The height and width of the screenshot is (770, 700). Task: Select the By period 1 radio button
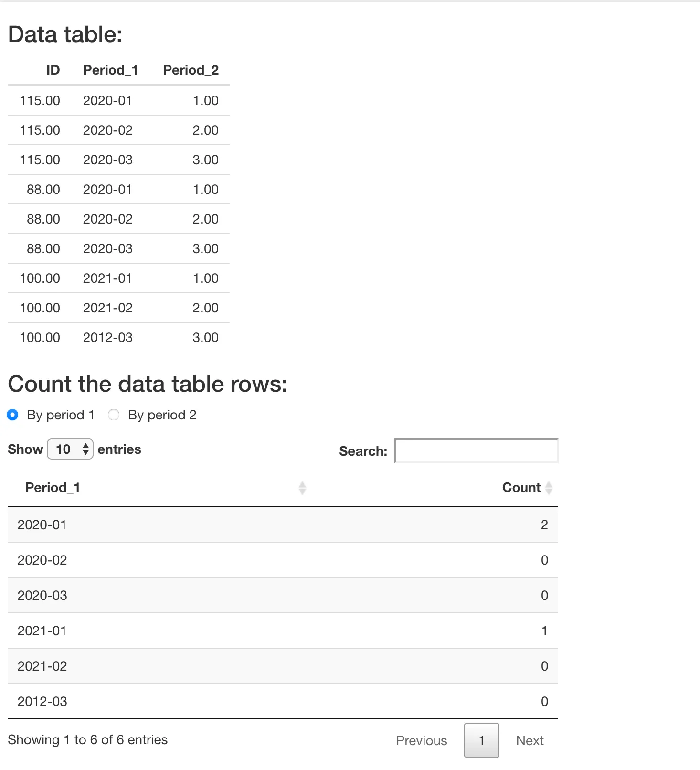click(13, 415)
